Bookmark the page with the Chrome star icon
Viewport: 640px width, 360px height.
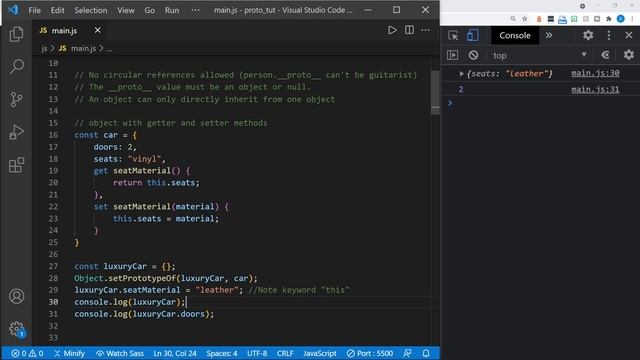coord(525,19)
